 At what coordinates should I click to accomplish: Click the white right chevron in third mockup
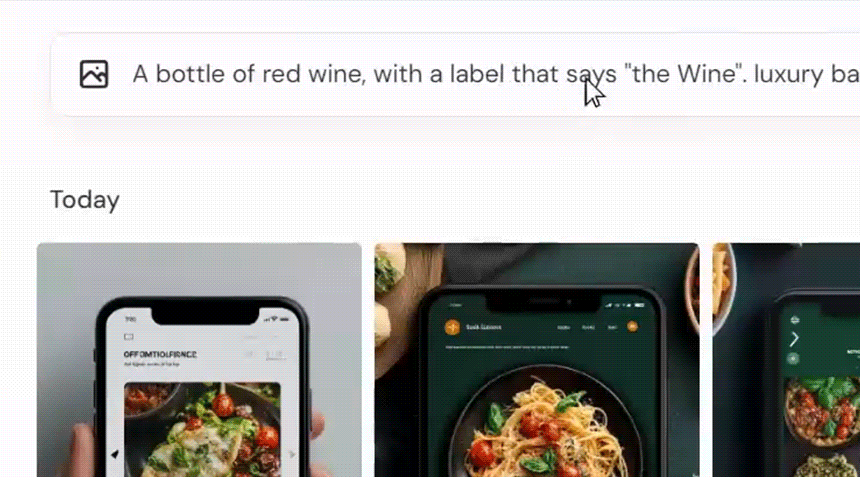click(794, 339)
